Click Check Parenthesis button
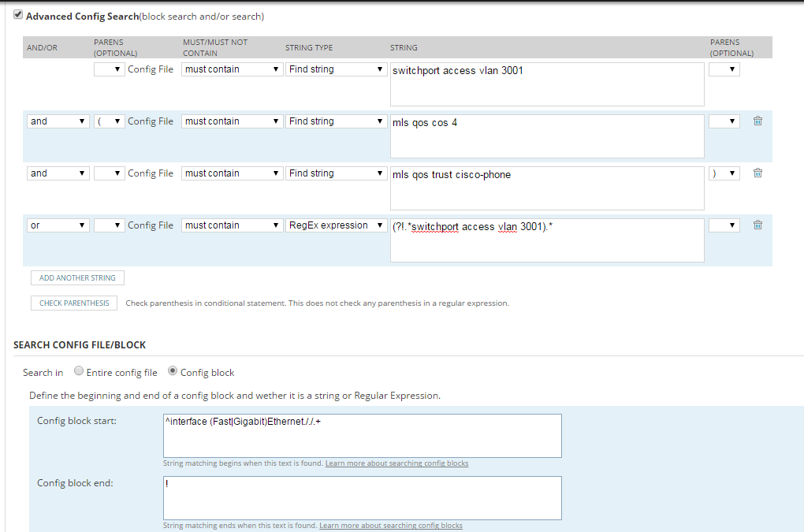This screenshot has width=804, height=532. tap(74, 303)
